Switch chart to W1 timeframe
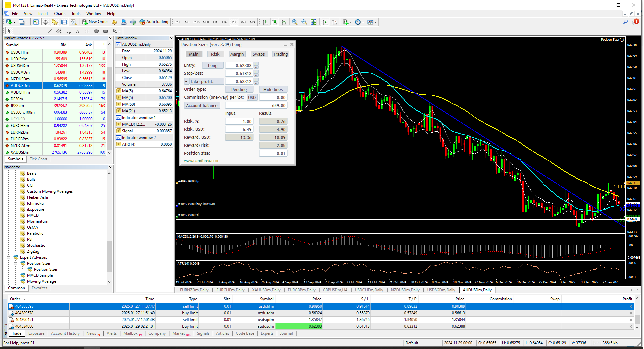 (x=243, y=22)
